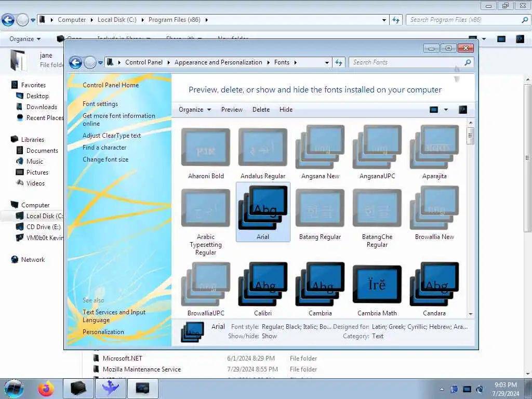Open recent pages dropdown in Fonts window
The width and height of the screenshot is (532, 399).
click(100, 62)
